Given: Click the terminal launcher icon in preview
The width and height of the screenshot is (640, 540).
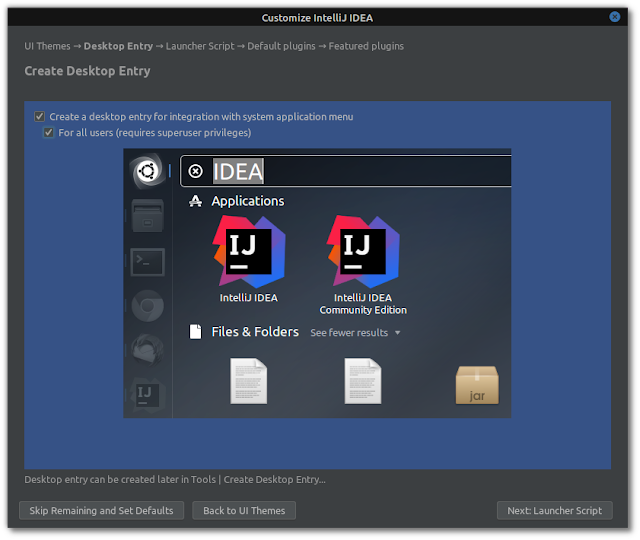Looking at the screenshot, I should pyautogui.click(x=148, y=262).
